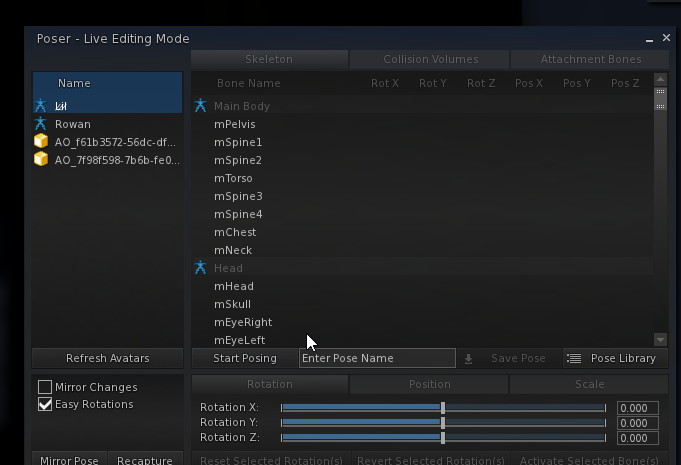The image size is (681, 465).
Task: Click the Rotation Z slider handle
Action: click(443, 438)
